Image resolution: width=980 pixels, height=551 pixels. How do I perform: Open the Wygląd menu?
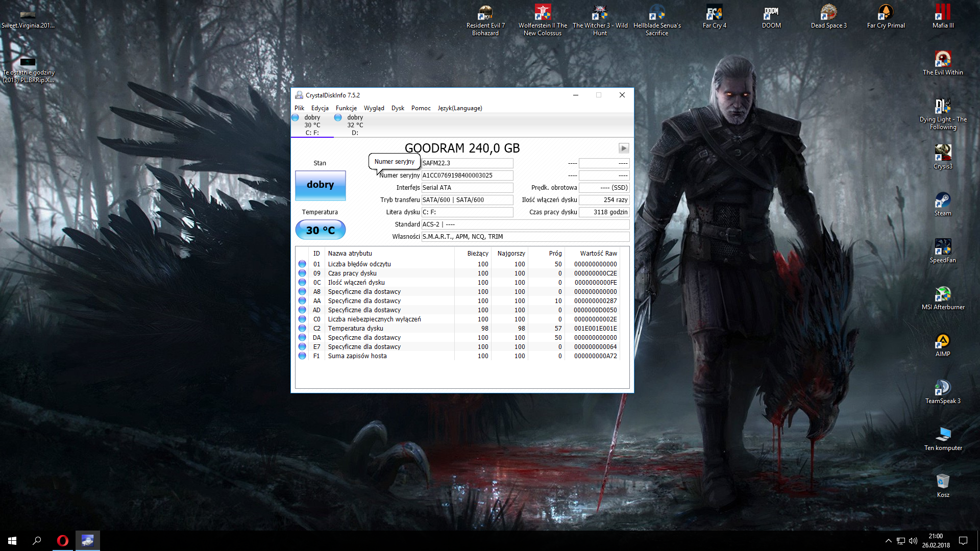click(374, 108)
